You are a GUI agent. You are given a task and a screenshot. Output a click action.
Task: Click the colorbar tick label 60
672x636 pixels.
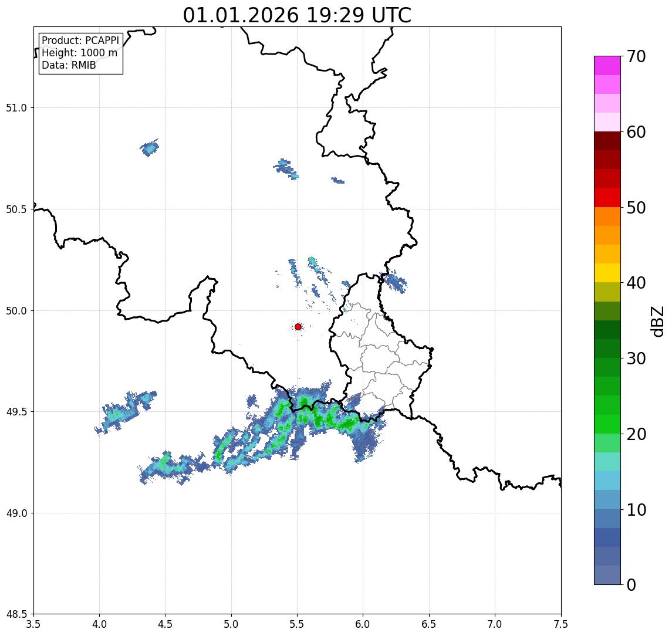click(x=636, y=133)
